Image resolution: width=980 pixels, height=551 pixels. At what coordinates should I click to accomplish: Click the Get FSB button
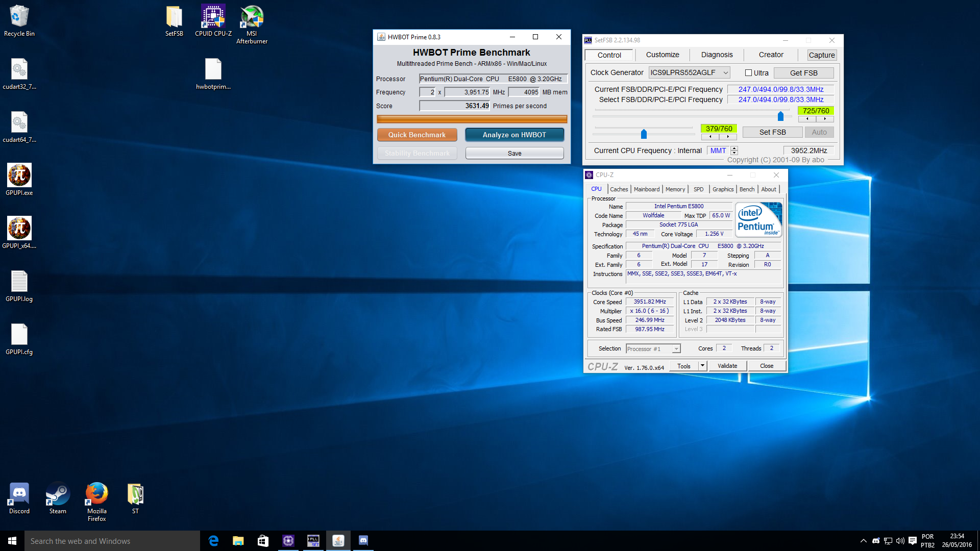803,73
